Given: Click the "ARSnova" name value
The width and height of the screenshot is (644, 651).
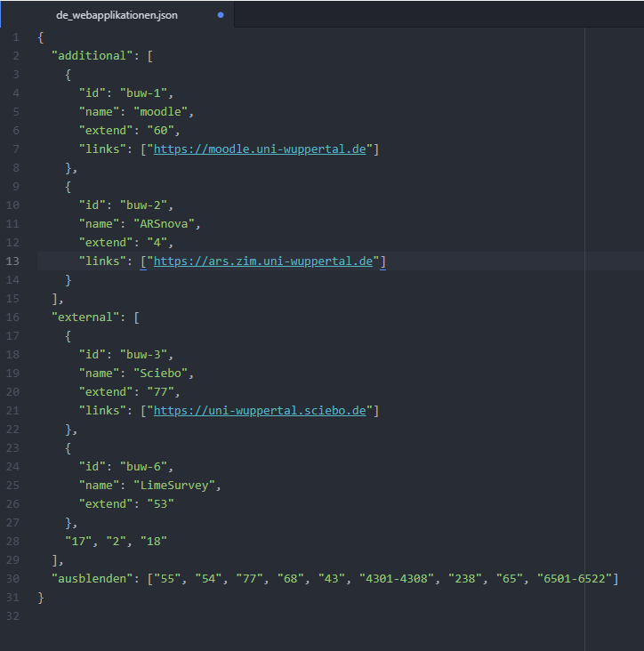Looking at the screenshot, I should [x=164, y=224].
